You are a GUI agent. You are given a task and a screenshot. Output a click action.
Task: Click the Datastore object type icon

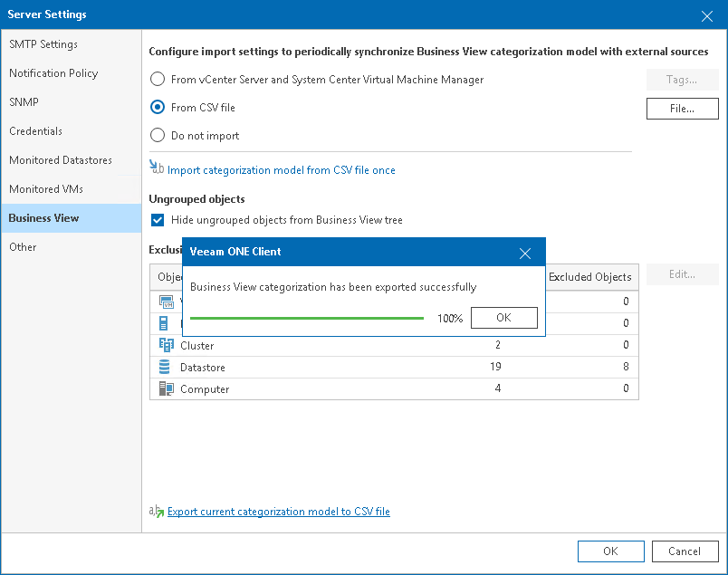(165, 367)
